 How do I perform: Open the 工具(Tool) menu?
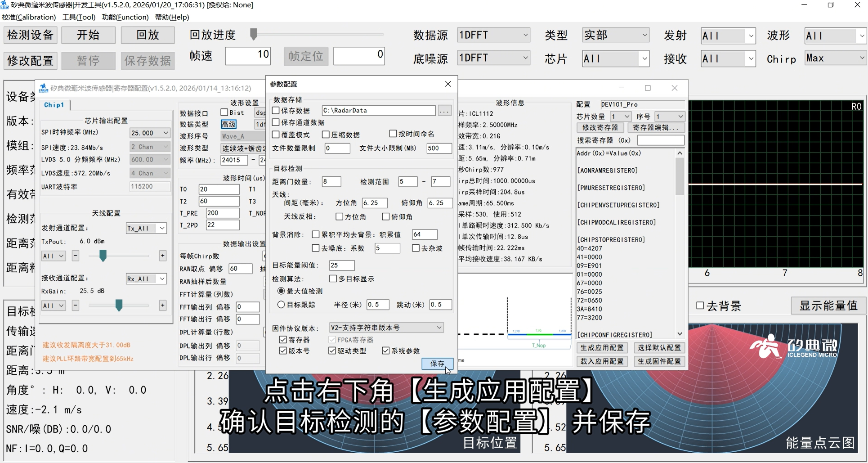79,17
